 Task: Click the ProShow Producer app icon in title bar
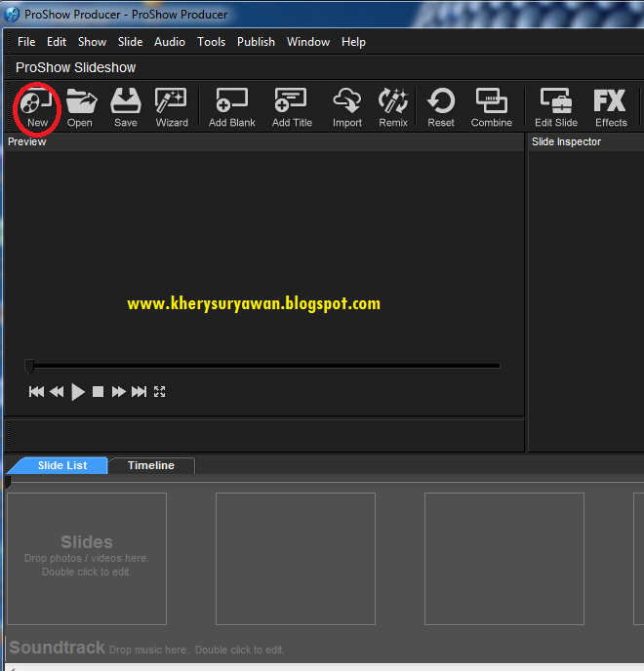(12, 14)
